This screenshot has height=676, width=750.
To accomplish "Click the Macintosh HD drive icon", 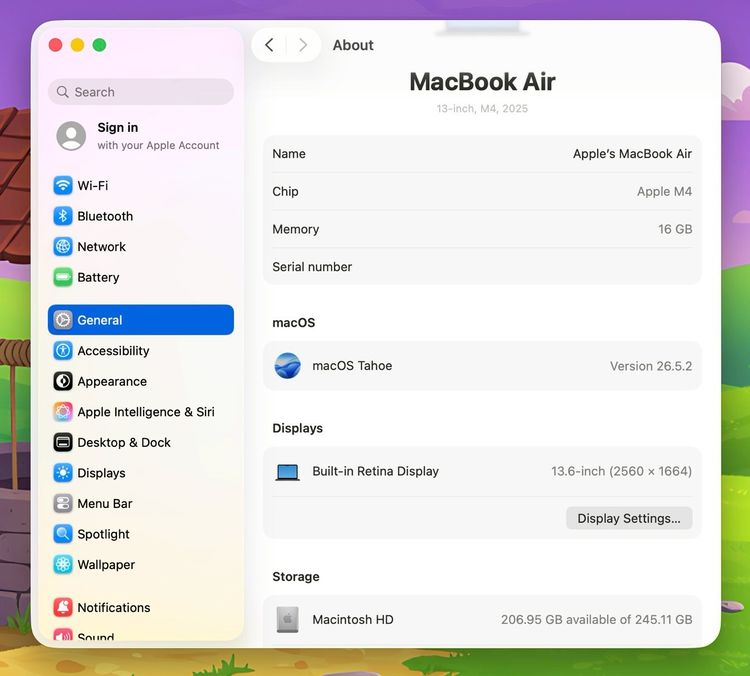I will [287, 620].
